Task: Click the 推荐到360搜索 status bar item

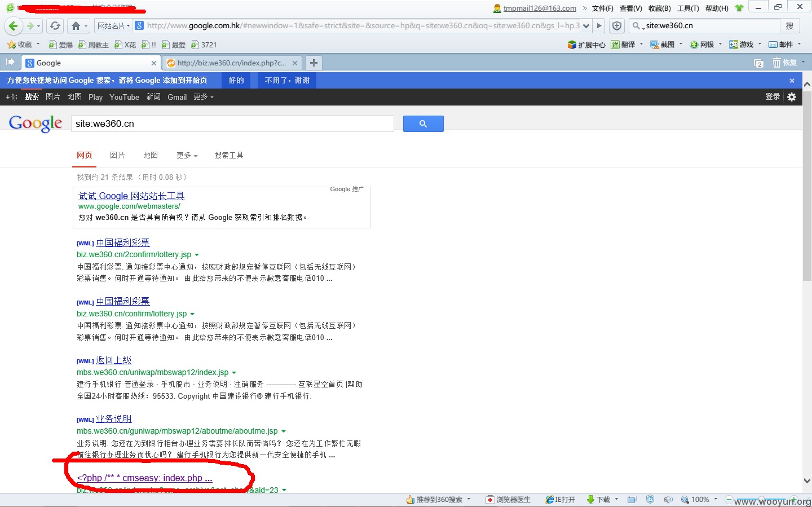Action: (434, 500)
